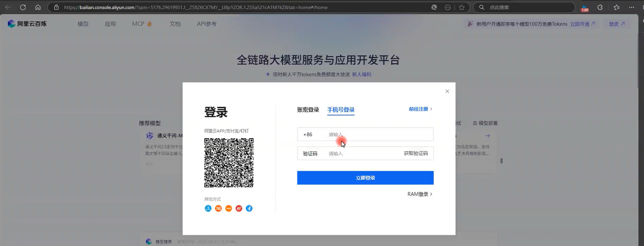
Task: Click the 立即开通 link in the banner
Action: (x=582, y=24)
